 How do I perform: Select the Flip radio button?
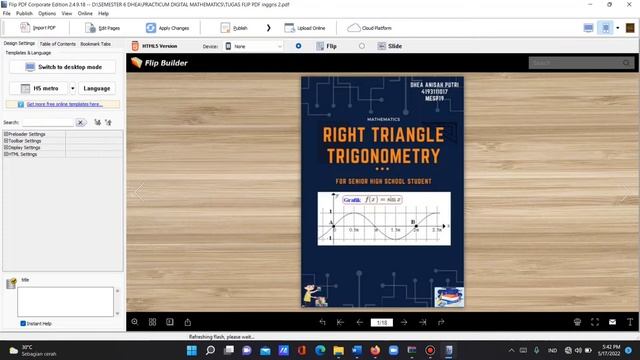(x=298, y=46)
